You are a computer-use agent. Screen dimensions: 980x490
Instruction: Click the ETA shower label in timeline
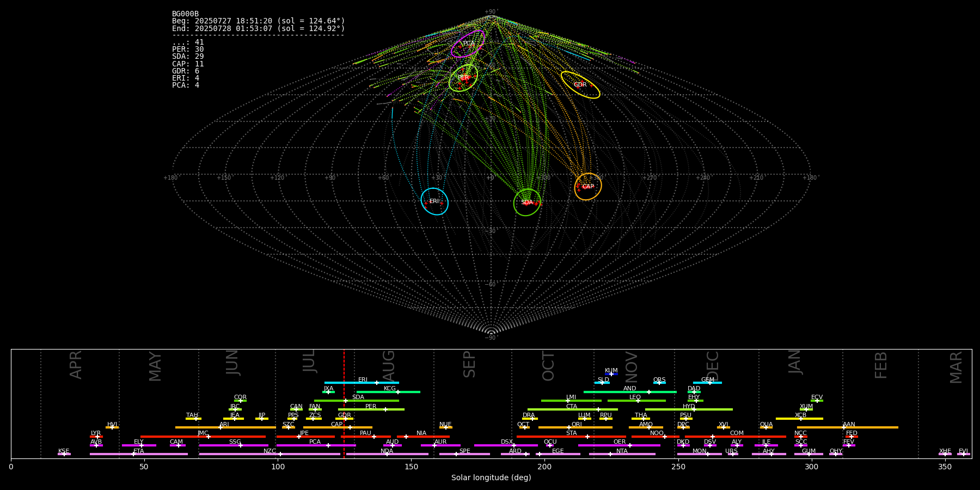(x=139, y=451)
